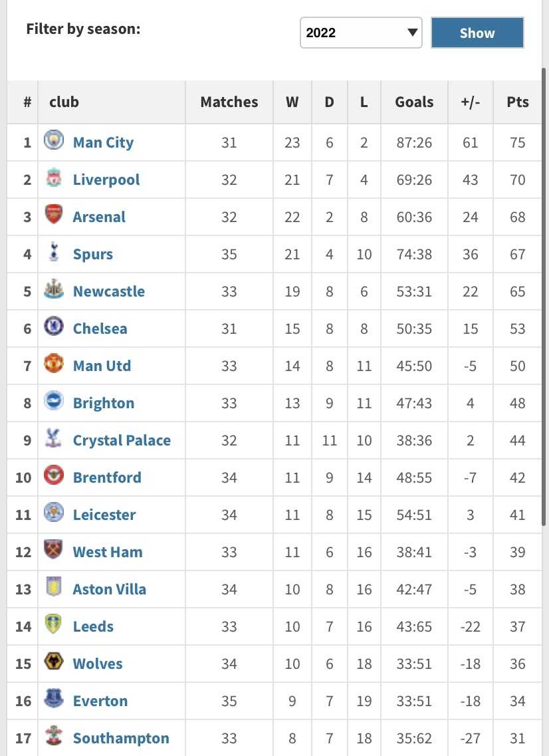Click the Everton club crest icon
549x756 pixels.
tap(53, 698)
